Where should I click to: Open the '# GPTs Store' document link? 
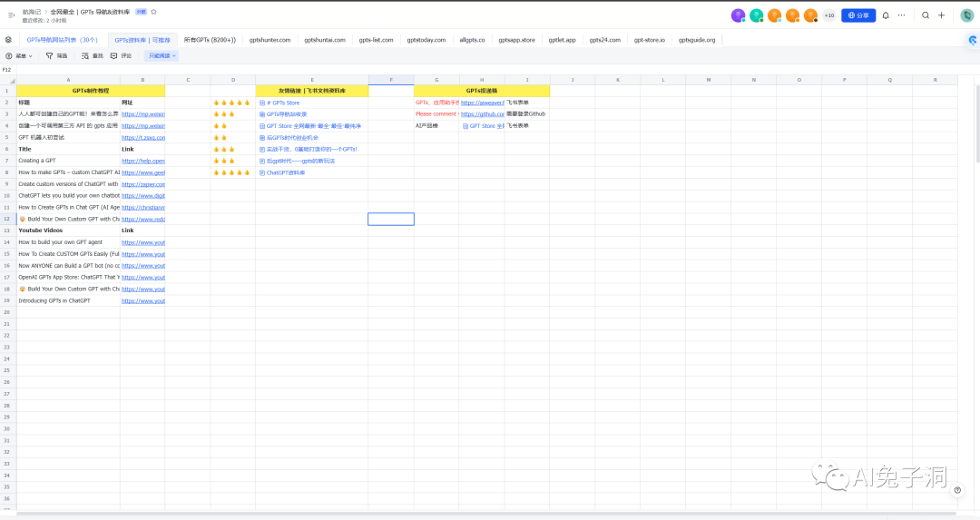[280, 103]
